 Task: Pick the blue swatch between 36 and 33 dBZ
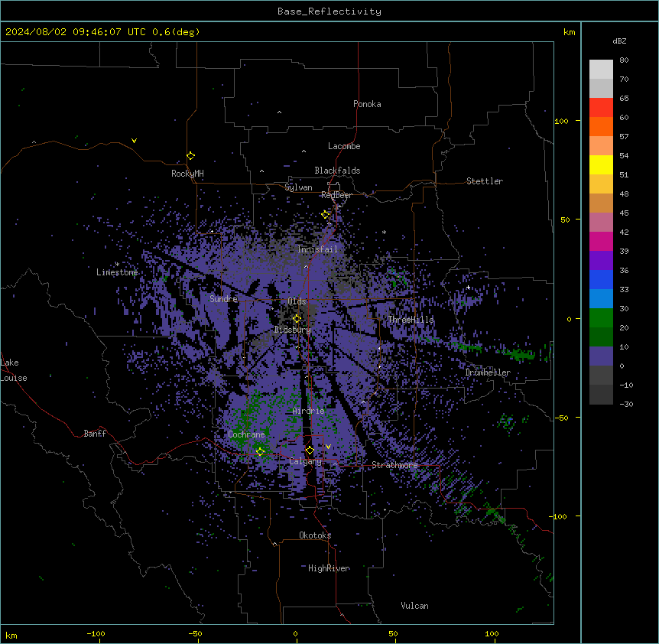(601, 279)
